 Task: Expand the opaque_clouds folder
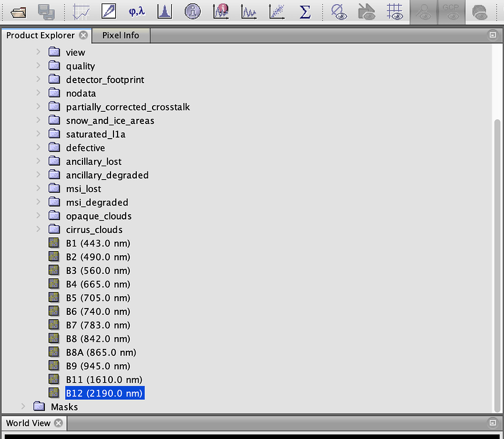coord(37,215)
